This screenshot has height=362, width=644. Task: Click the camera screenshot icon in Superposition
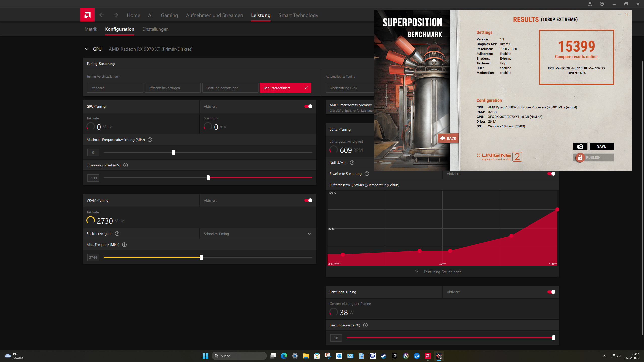[x=580, y=146]
